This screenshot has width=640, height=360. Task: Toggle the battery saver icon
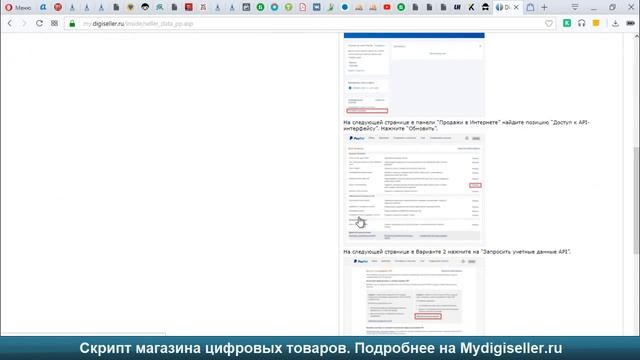(x=631, y=24)
